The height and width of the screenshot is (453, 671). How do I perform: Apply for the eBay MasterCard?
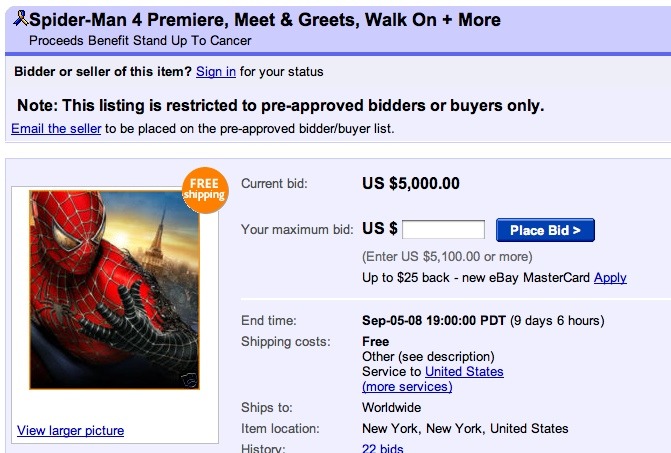(x=610, y=278)
